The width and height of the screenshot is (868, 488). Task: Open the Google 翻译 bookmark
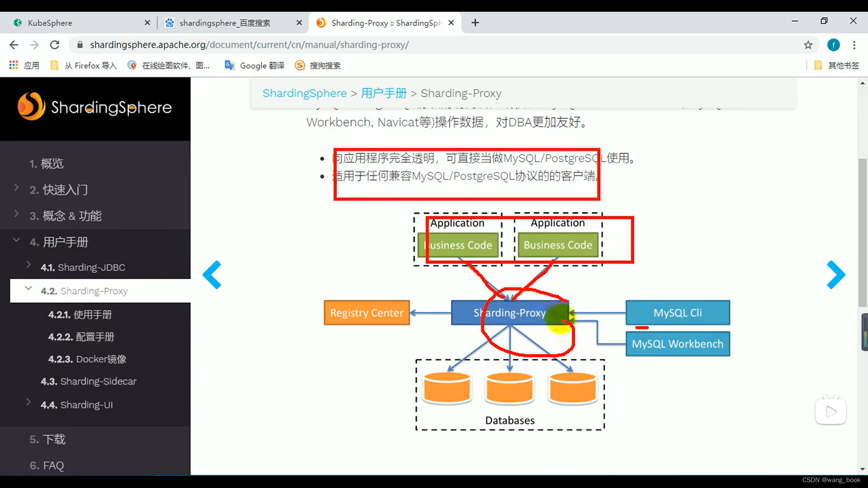[255, 66]
